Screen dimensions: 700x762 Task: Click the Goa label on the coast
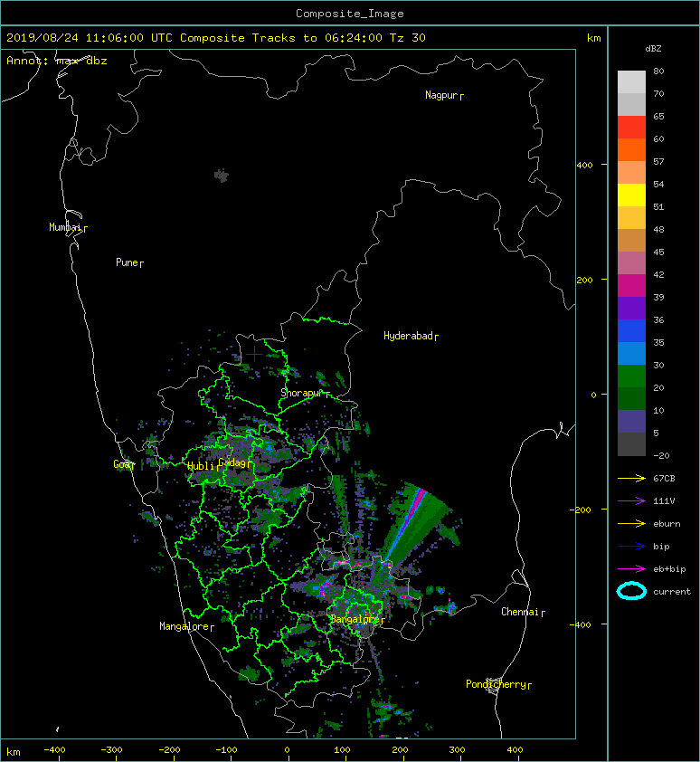coord(121,464)
